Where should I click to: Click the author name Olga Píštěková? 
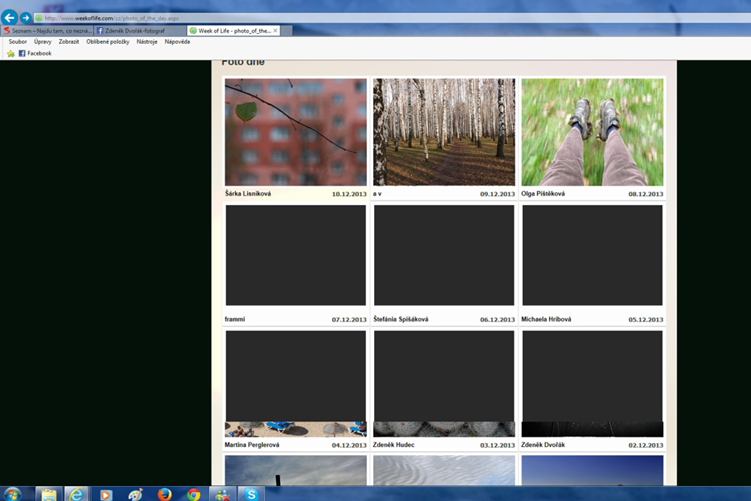[543, 194]
